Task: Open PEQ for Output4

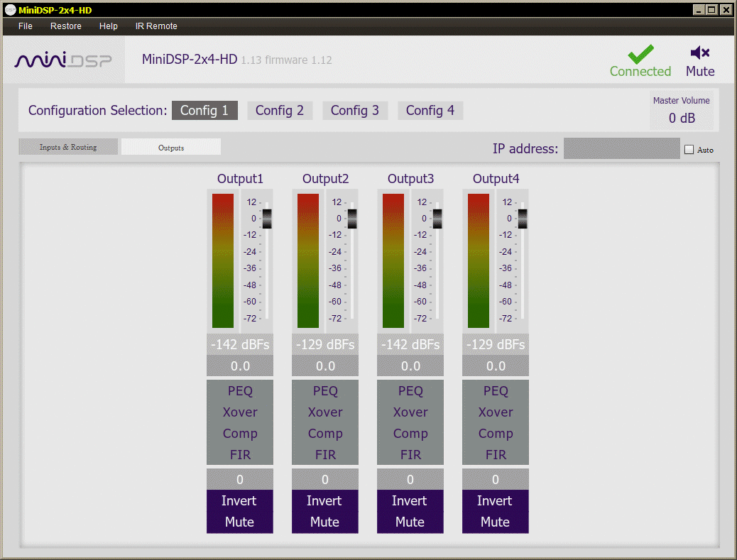Action: click(x=496, y=391)
